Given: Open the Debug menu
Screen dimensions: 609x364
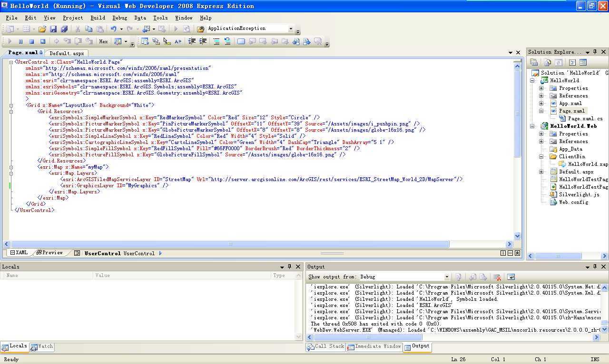Looking at the screenshot, I should coord(119,18).
